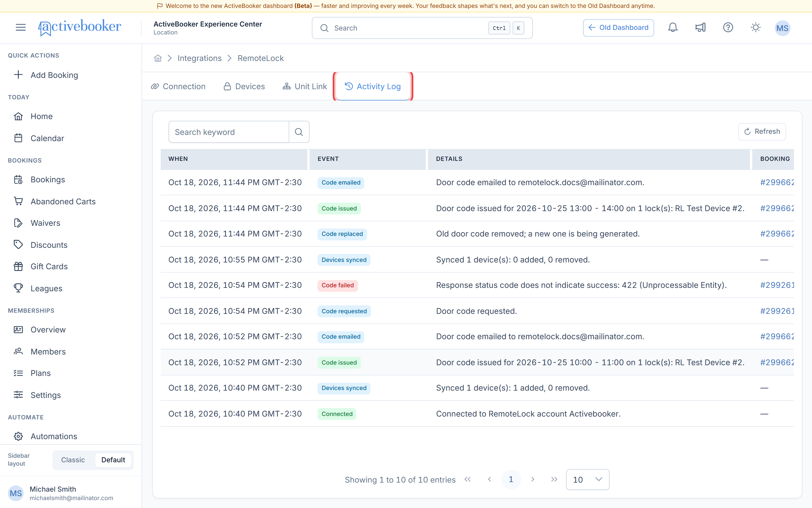Click the Settings sliders icon
Screen dimensions: 812x508
pyautogui.click(x=18, y=395)
